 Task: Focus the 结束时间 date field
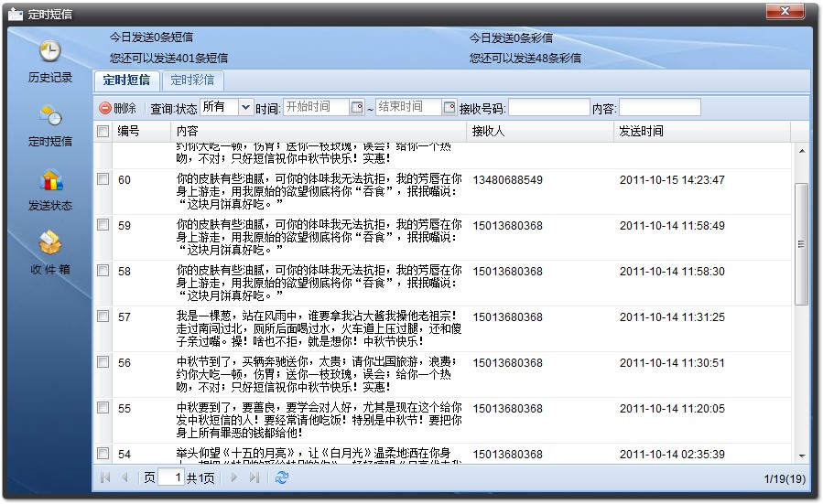point(408,108)
